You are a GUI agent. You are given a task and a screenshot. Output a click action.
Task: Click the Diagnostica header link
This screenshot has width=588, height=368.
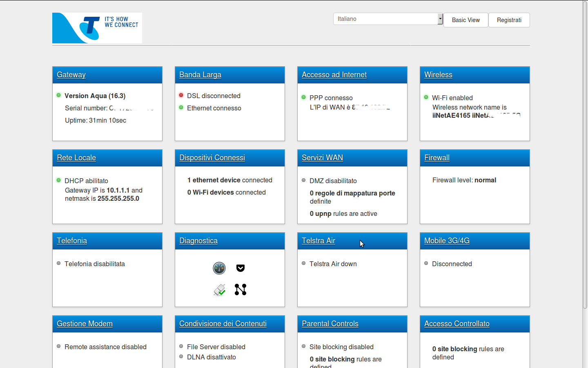click(198, 241)
